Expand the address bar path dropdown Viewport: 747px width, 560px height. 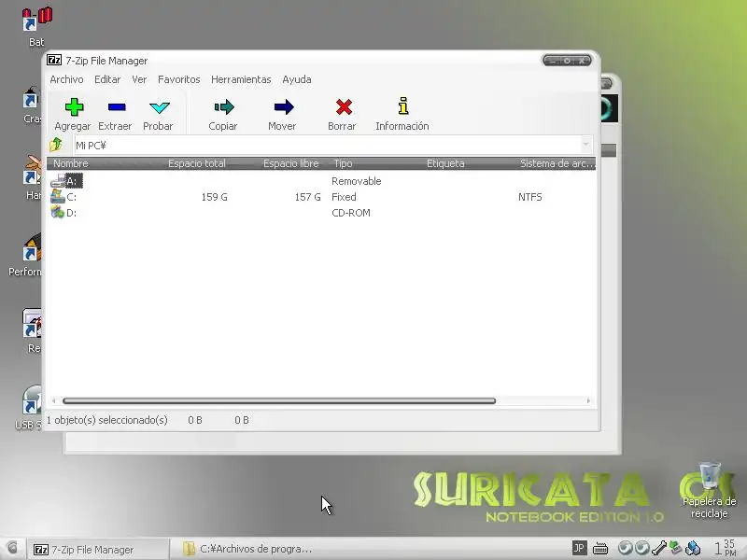click(586, 145)
